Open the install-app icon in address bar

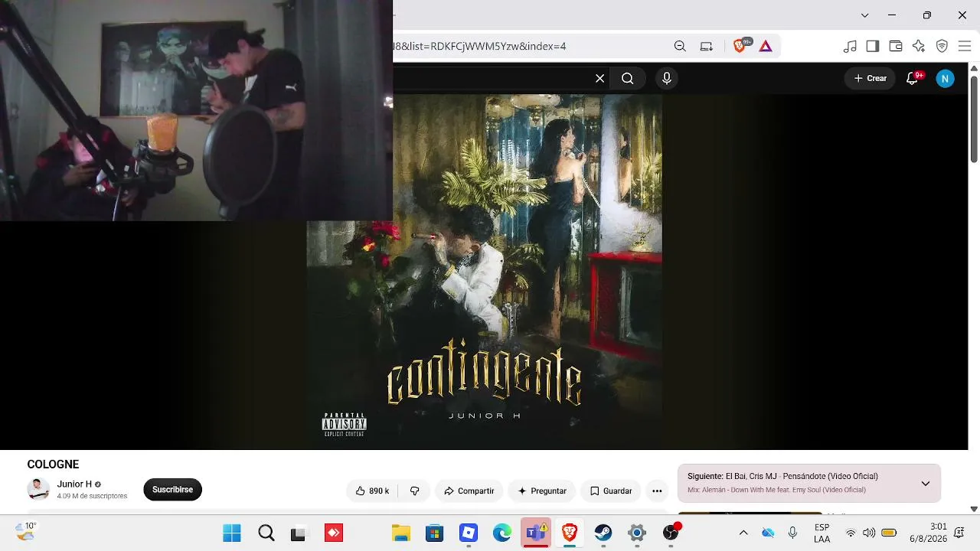click(x=707, y=46)
